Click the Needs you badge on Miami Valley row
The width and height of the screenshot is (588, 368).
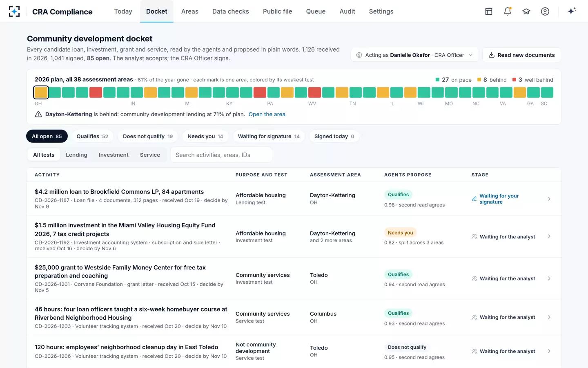(401, 233)
